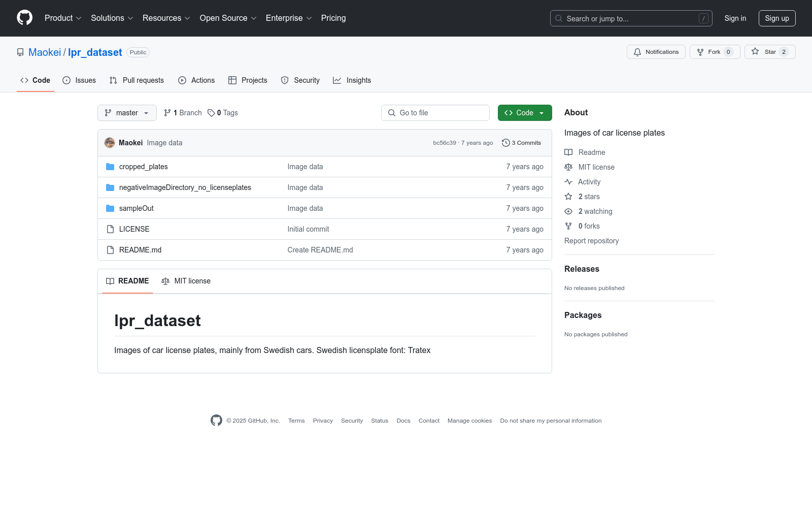Click the sampleOut folder icon

click(110, 208)
